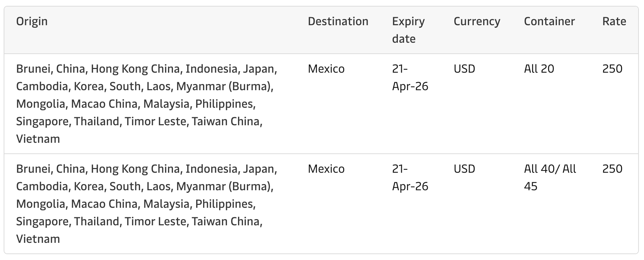
Task: Click Mexico destination in the second row
Action: pyautogui.click(x=326, y=169)
